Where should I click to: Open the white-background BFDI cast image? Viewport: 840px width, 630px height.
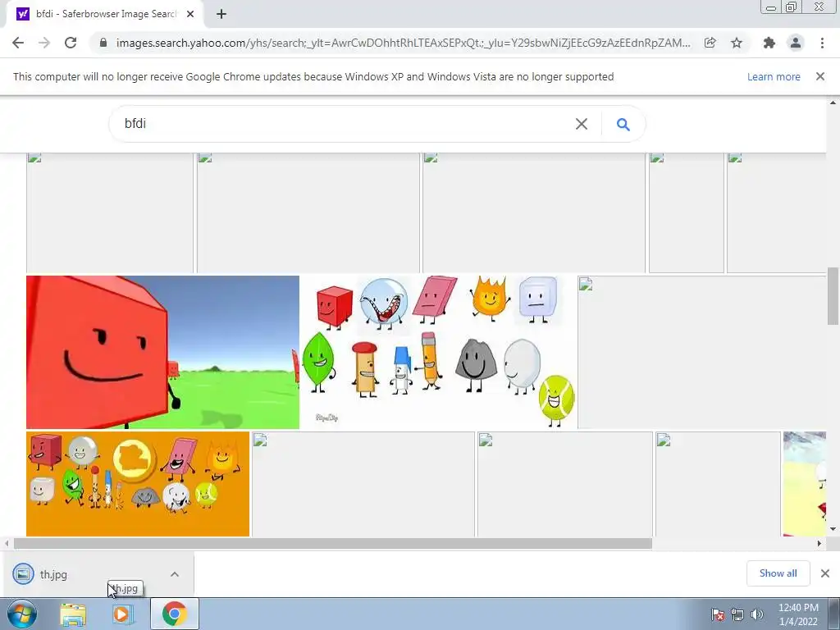pyautogui.click(x=439, y=352)
